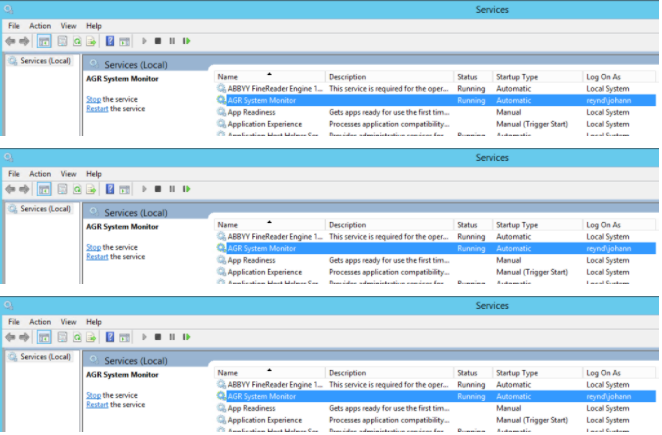The image size is (662, 435).
Task: Select AGR System Monitor row in top window
Action: 435,101
